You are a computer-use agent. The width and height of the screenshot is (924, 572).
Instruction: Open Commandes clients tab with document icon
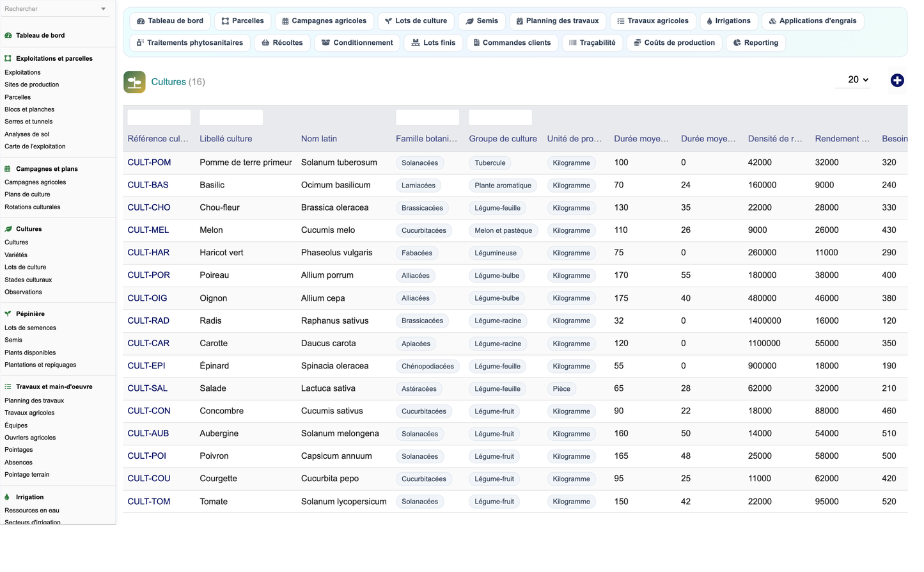(512, 43)
